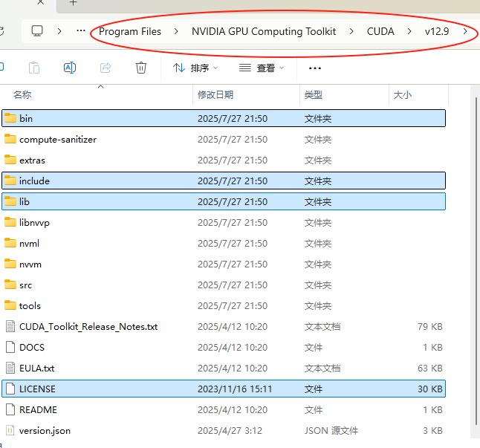Click the bin folder icon
The width and height of the screenshot is (480, 448).
click(10, 118)
